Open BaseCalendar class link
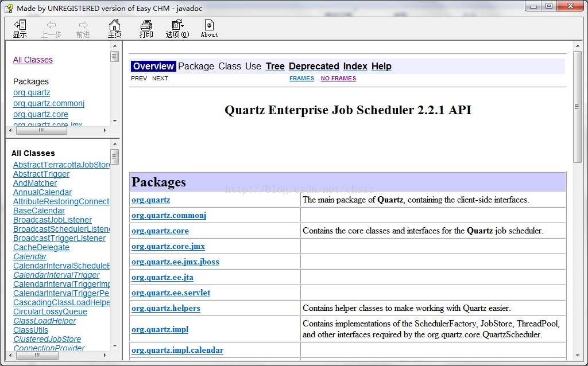Viewport: 588px width, 366px height. tap(39, 211)
